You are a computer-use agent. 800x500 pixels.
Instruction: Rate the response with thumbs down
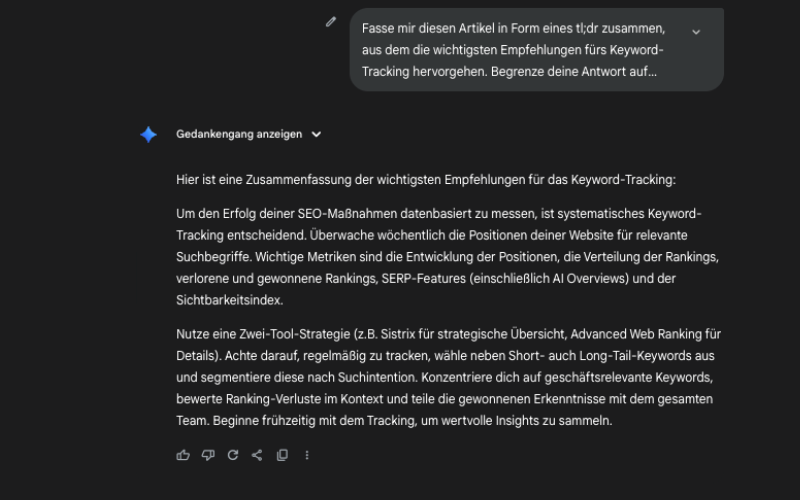pyautogui.click(x=208, y=455)
